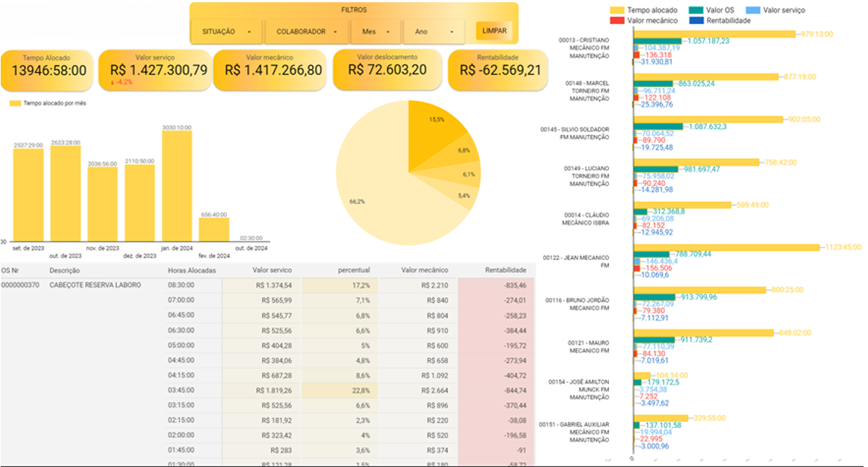This screenshot has width=868, height=467.
Task: Click the fev. de 2024 bar labeled 656:40:00
Action: (x=213, y=229)
